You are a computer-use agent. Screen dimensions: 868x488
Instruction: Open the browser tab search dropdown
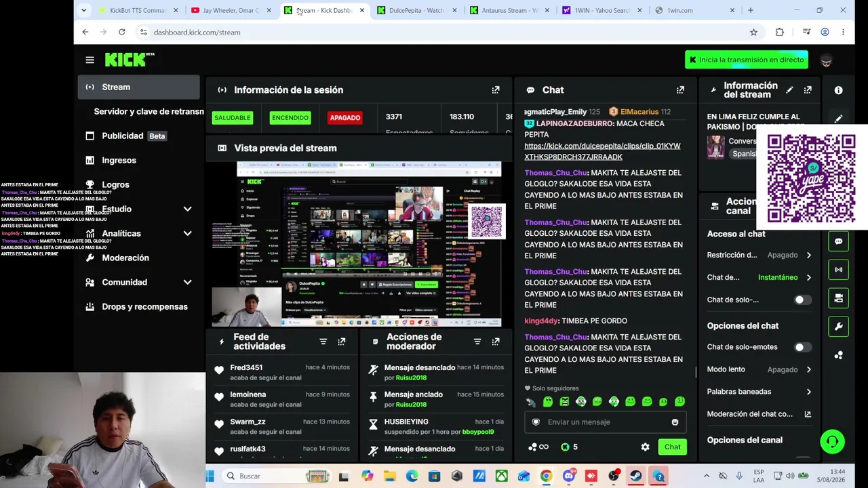click(x=83, y=10)
